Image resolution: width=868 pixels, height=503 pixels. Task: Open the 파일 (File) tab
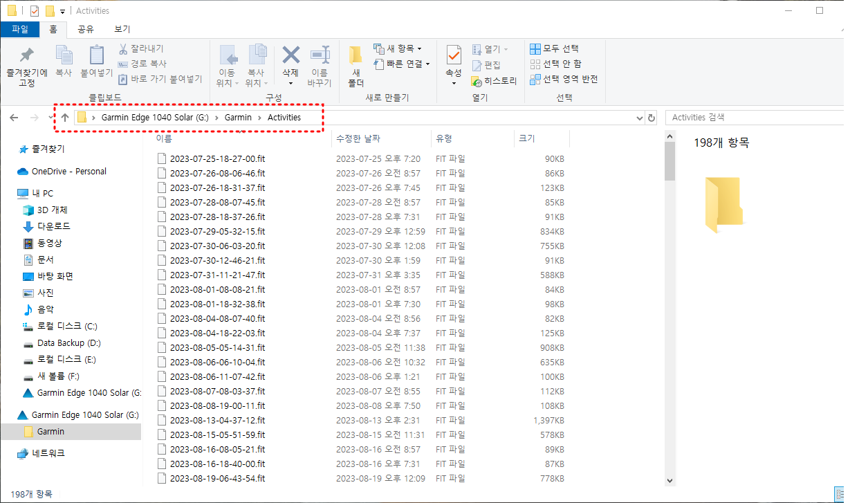click(20, 29)
